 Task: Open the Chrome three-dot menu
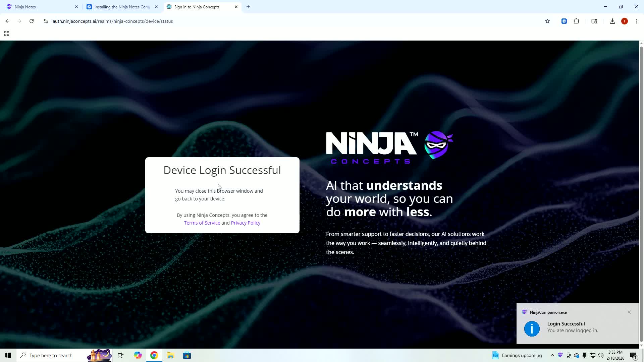coord(637,21)
